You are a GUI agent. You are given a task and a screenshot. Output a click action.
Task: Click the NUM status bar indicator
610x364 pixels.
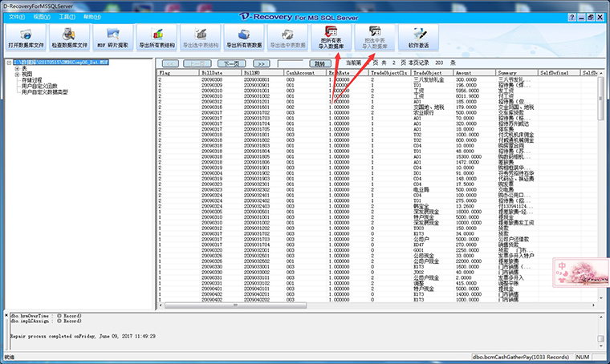click(x=583, y=357)
